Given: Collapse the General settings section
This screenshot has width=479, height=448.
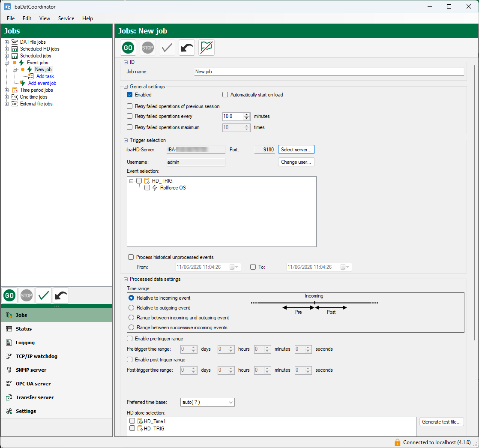Looking at the screenshot, I should point(126,87).
